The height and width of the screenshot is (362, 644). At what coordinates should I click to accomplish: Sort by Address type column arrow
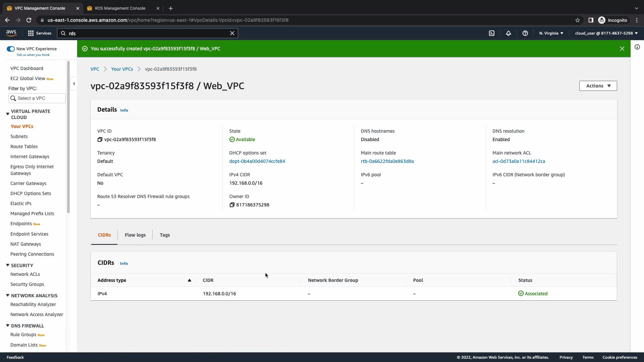click(x=189, y=280)
